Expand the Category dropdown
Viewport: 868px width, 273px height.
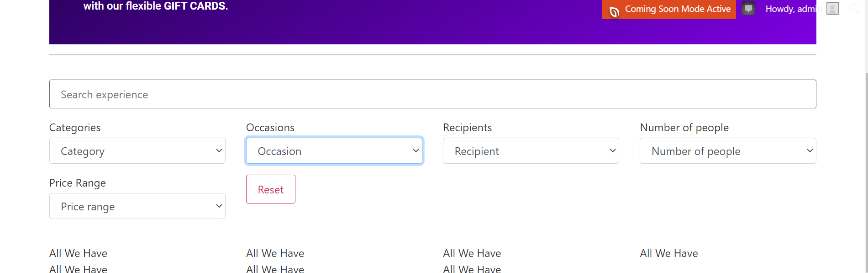pyautogui.click(x=137, y=151)
